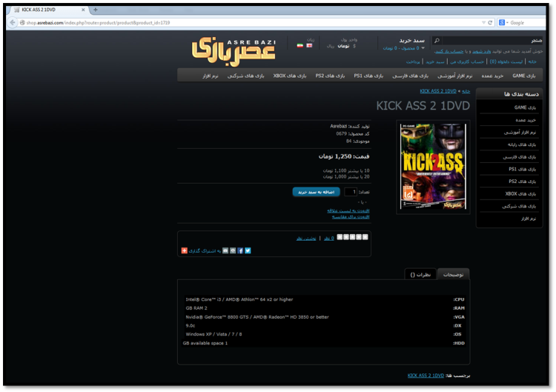Click the KICK ASS 2 1DVD tag link
Screen dimensions: 556x392
pyautogui.click(x=426, y=376)
